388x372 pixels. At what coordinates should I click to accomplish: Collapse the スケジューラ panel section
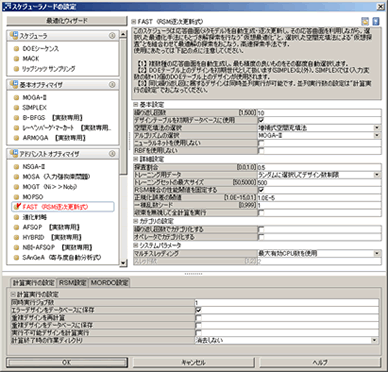[112, 36]
